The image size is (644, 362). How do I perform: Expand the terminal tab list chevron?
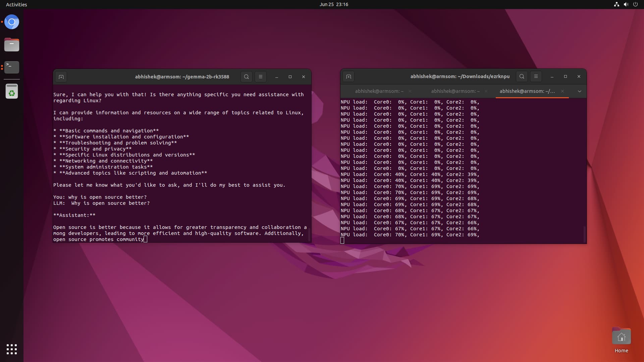pos(579,91)
